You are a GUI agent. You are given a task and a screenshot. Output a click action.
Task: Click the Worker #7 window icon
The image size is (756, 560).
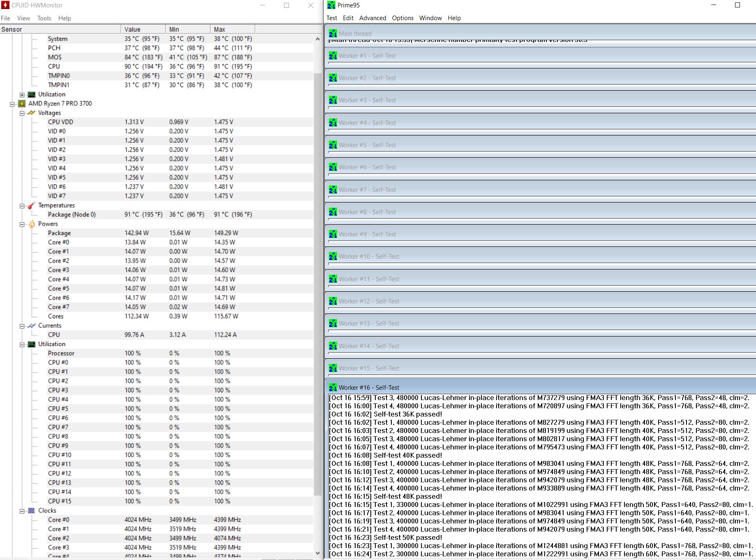pos(333,190)
